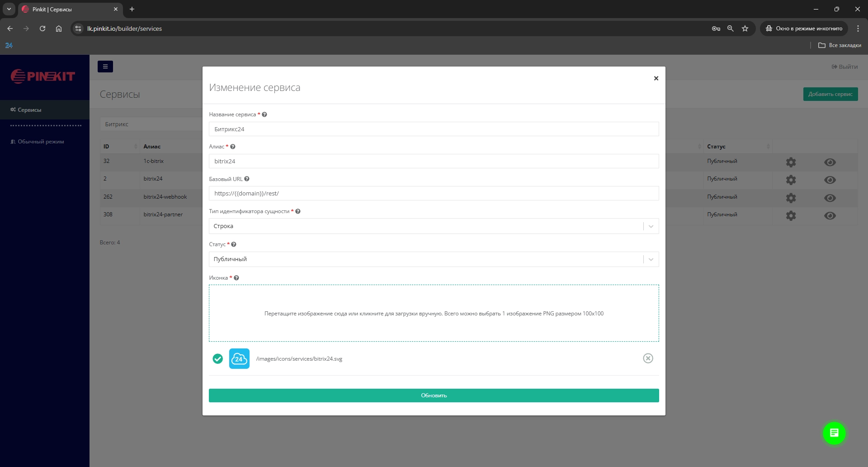Toggle visibility eye for 1c-bitrix row
Screen dimensions: 868x467
(830, 162)
